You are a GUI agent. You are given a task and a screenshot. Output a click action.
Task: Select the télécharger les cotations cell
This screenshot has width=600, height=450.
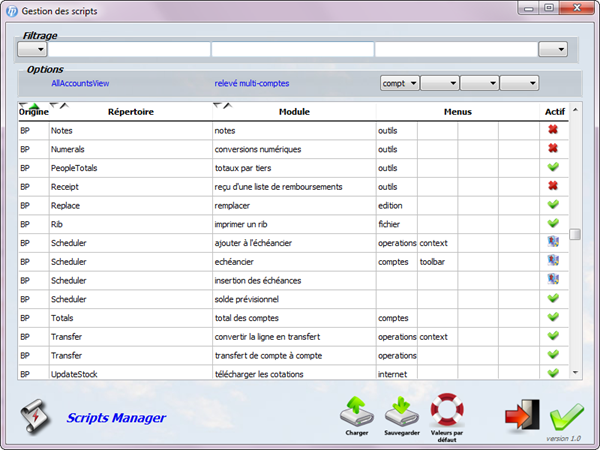294,374
